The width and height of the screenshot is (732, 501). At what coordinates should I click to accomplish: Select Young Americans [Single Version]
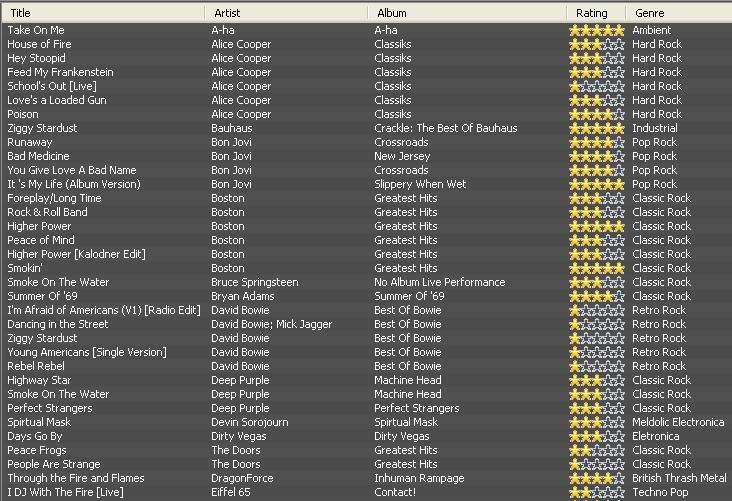(87, 353)
